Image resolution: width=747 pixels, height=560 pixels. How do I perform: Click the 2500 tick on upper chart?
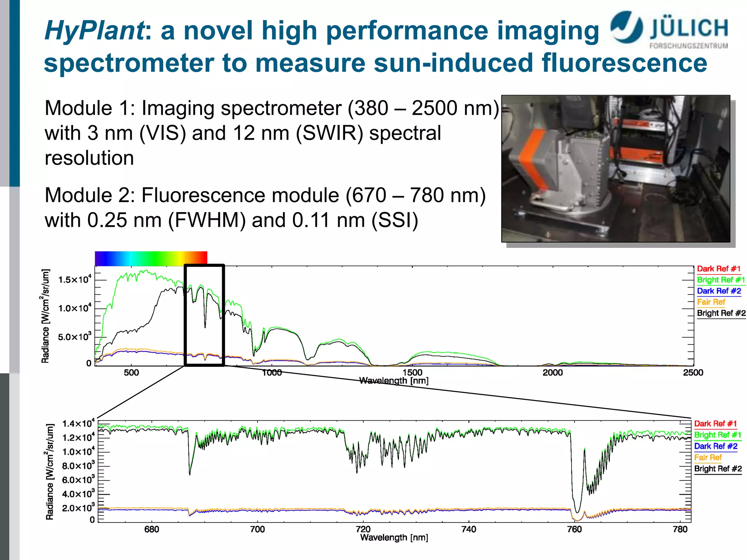(x=693, y=373)
